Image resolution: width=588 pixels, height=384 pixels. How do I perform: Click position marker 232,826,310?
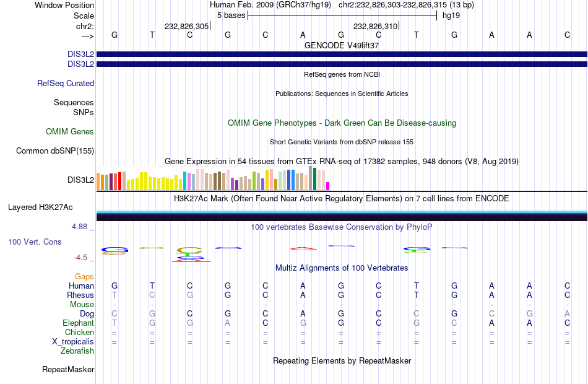click(x=375, y=26)
